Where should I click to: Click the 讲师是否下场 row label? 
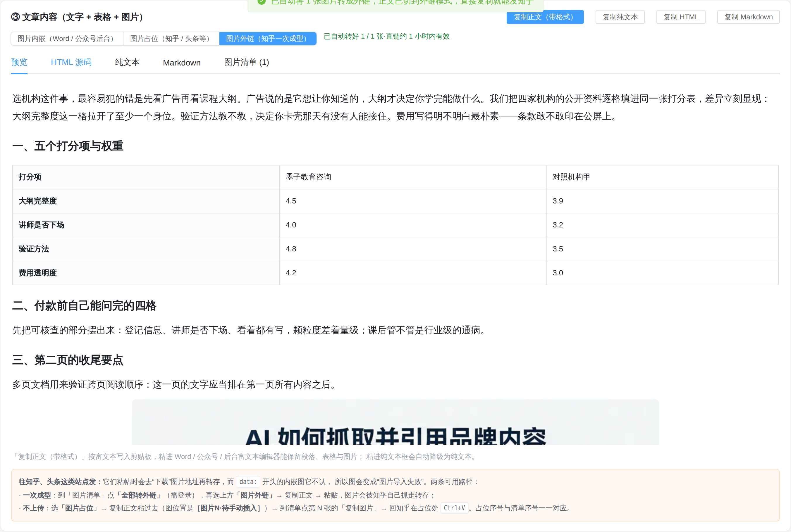pyautogui.click(x=146, y=225)
